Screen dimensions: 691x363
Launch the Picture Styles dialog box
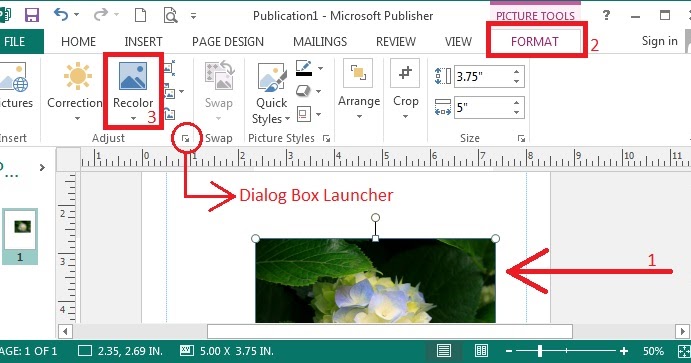click(x=326, y=139)
